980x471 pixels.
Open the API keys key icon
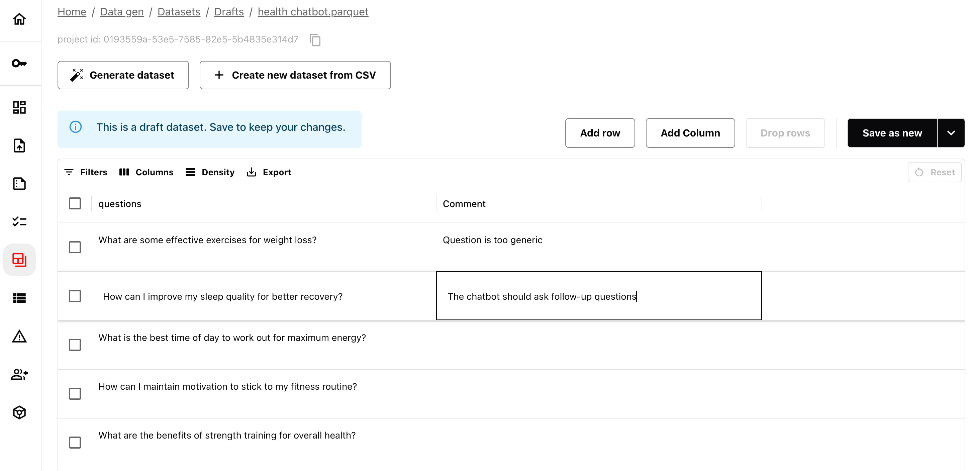[19, 63]
